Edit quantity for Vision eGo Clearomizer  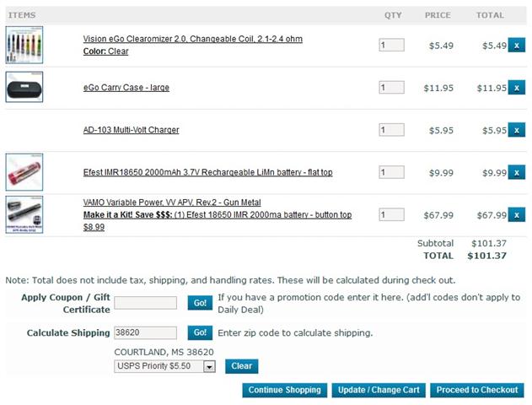391,45
